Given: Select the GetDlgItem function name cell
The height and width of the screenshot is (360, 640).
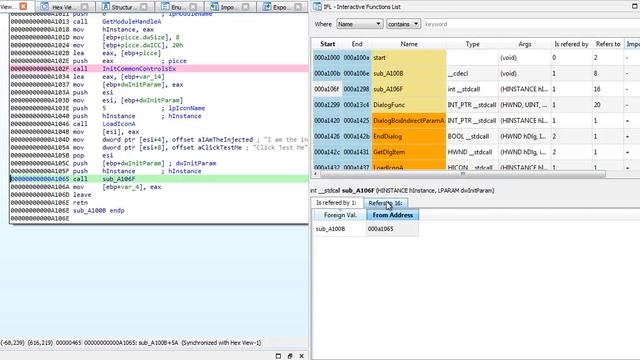Looking at the screenshot, I should coord(409,152).
